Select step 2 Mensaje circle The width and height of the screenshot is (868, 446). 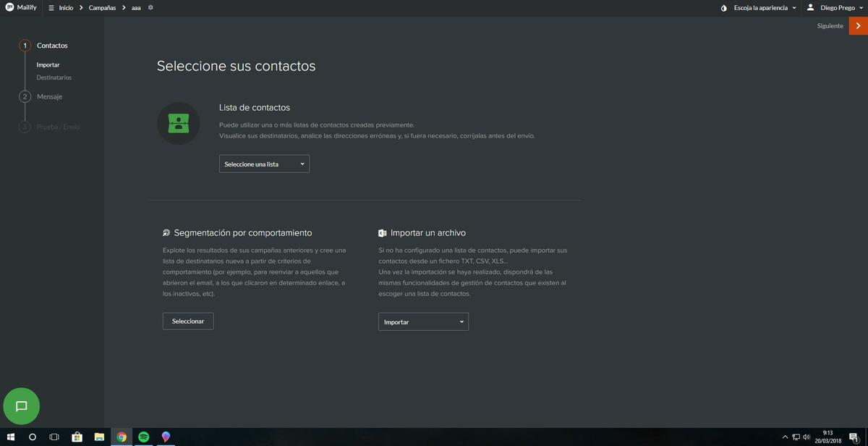coord(25,96)
